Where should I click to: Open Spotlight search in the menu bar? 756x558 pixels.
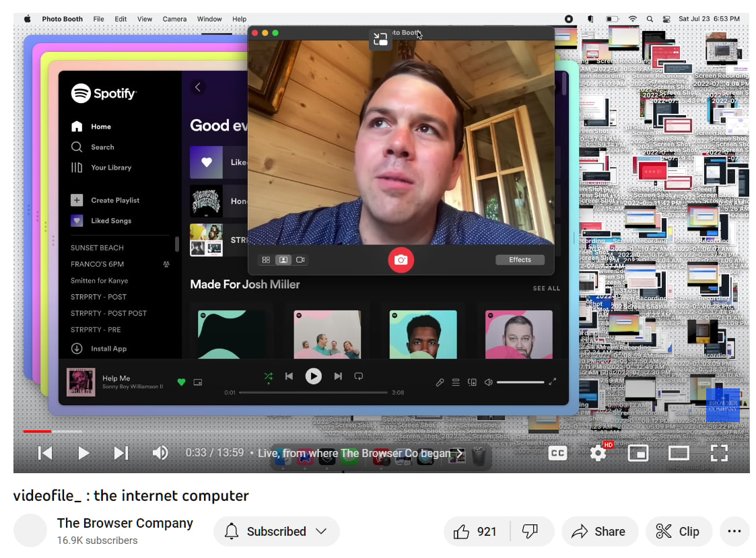pos(650,19)
